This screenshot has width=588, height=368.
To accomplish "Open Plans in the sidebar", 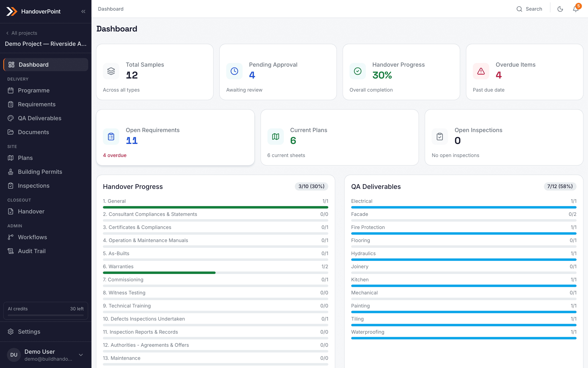I will (x=46, y=158).
